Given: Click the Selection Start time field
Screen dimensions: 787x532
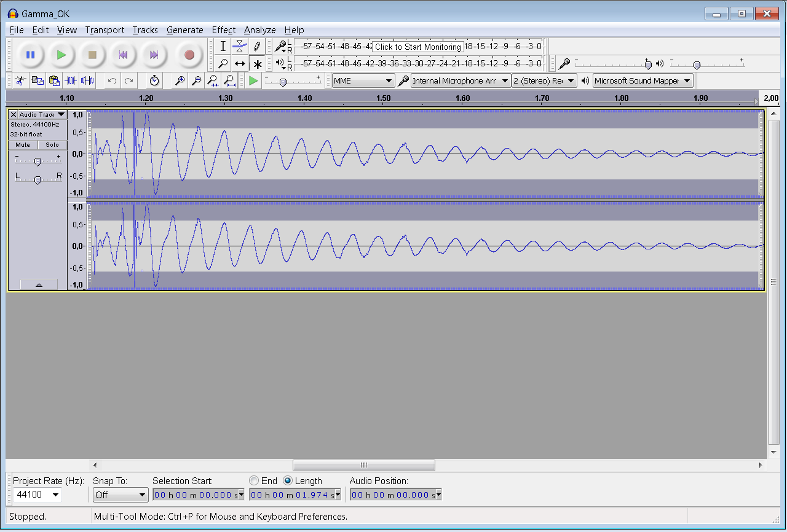Looking at the screenshot, I should [199, 495].
